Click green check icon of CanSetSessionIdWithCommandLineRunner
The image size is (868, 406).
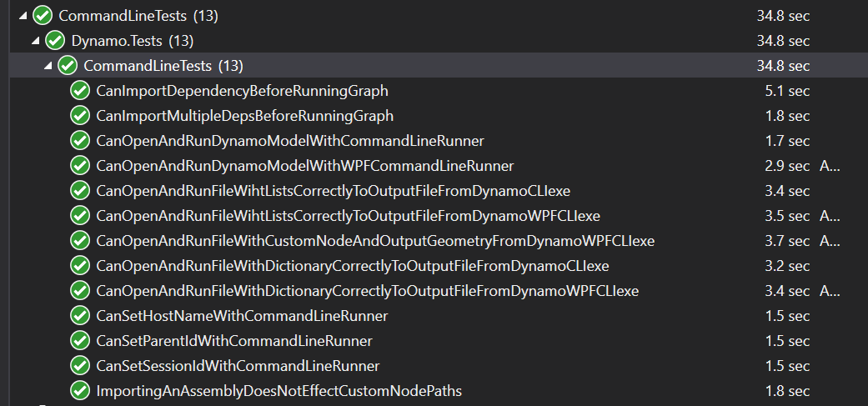click(80, 366)
